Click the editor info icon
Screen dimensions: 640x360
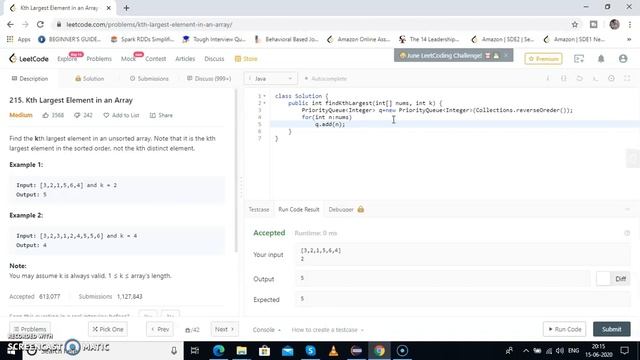[548, 78]
